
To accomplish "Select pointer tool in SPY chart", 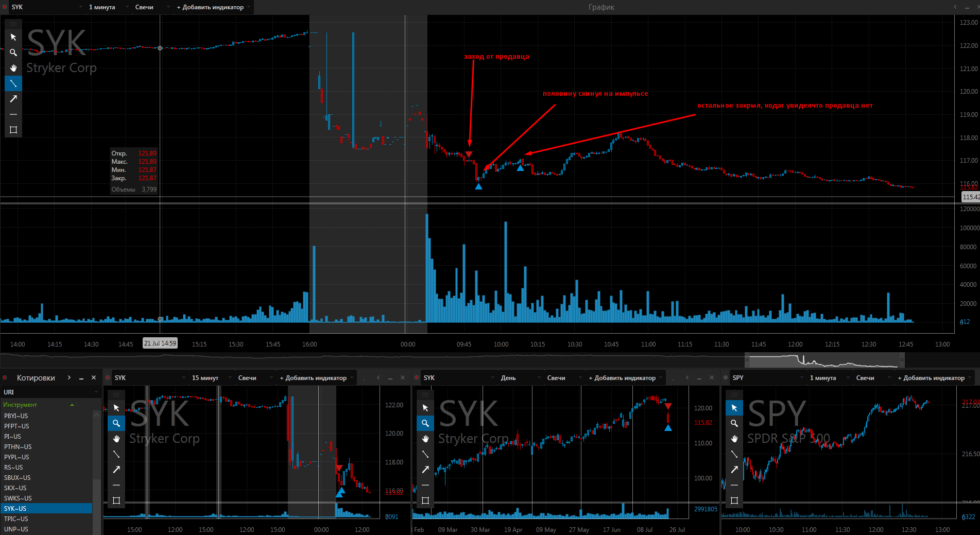I will tap(734, 408).
